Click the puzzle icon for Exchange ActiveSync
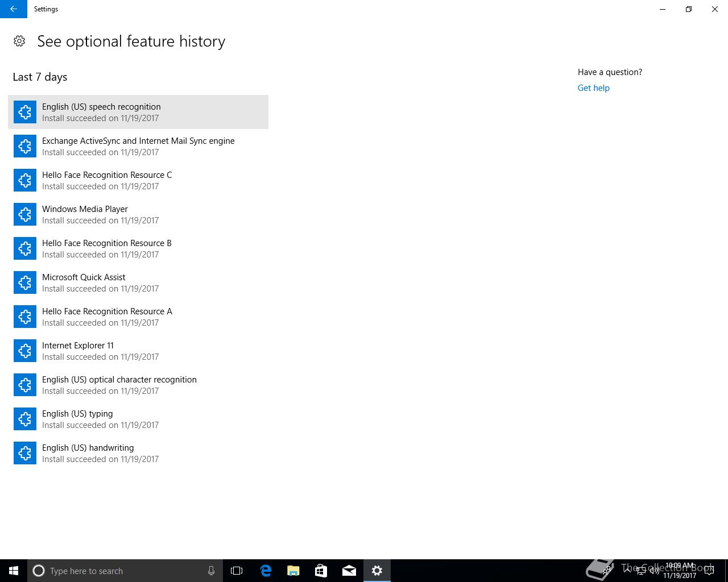Screen dimensions: 728x582 coord(25,146)
